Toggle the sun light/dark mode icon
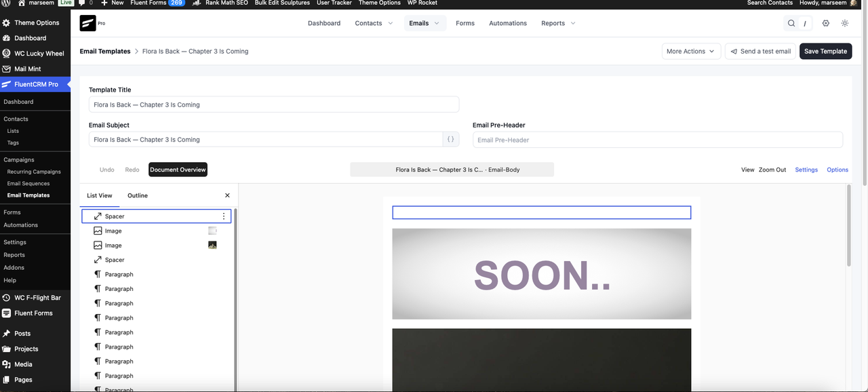This screenshot has height=392, width=868. (x=844, y=23)
